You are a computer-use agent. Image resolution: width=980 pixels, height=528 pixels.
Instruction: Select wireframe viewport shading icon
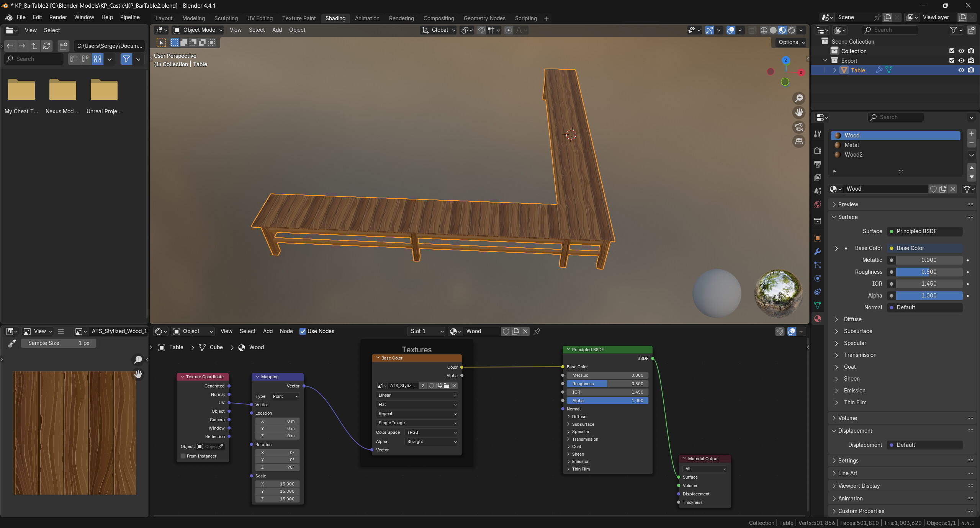click(x=764, y=30)
